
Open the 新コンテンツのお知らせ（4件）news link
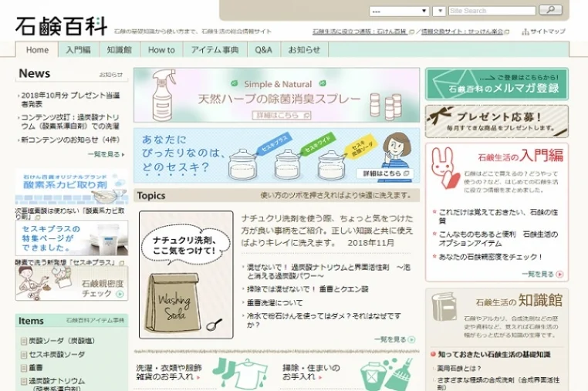pos(70,140)
